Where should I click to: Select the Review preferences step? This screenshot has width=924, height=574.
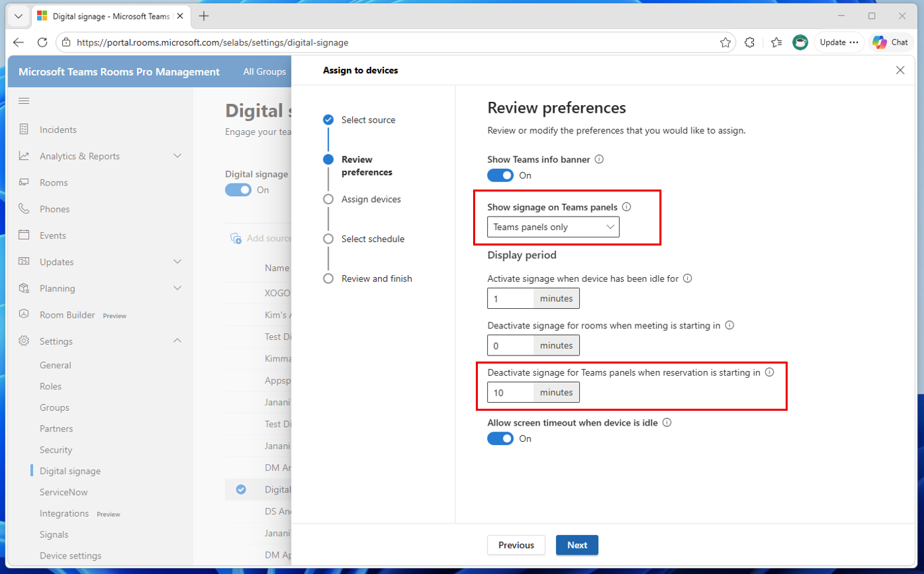click(x=366, y=166)
